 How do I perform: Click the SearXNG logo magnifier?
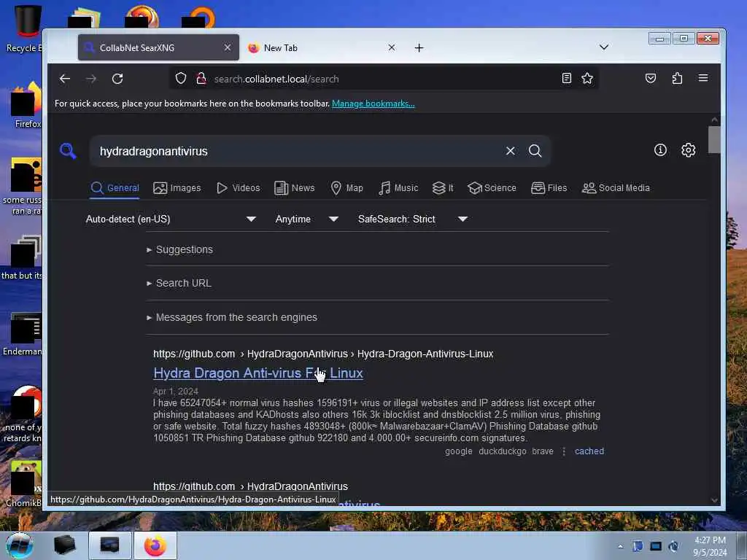[68, 151]
